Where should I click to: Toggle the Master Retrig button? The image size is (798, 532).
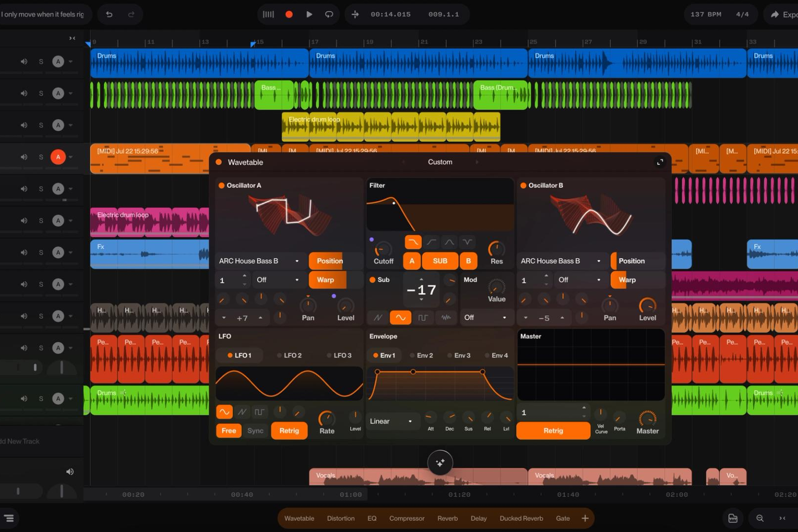click(553, 431)
